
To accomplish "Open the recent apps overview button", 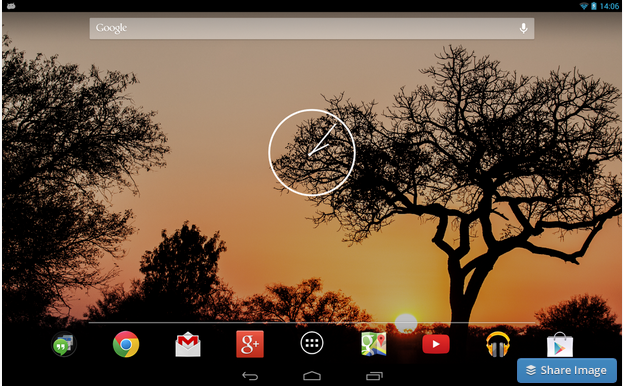I will pyautogui.click(x=374, y=376).
